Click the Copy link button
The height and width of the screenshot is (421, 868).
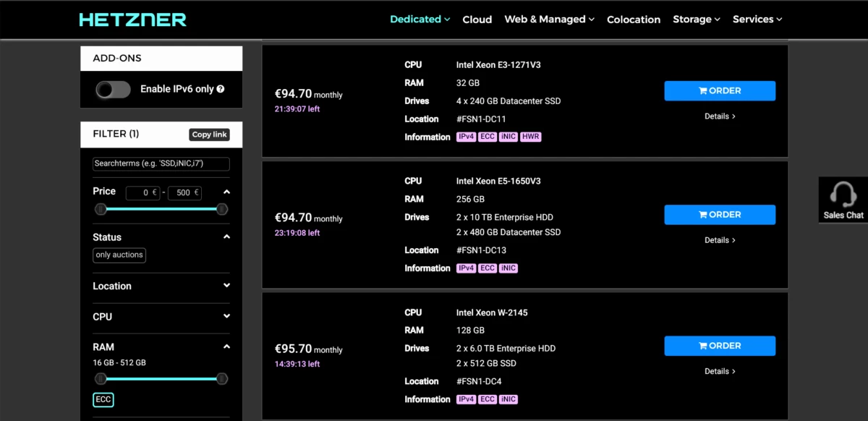pos(209,135)
